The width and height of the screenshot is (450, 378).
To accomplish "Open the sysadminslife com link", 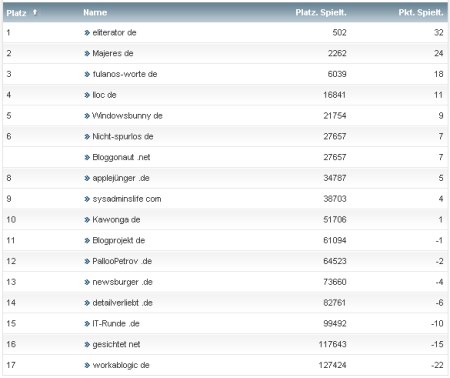I will 127,199.
